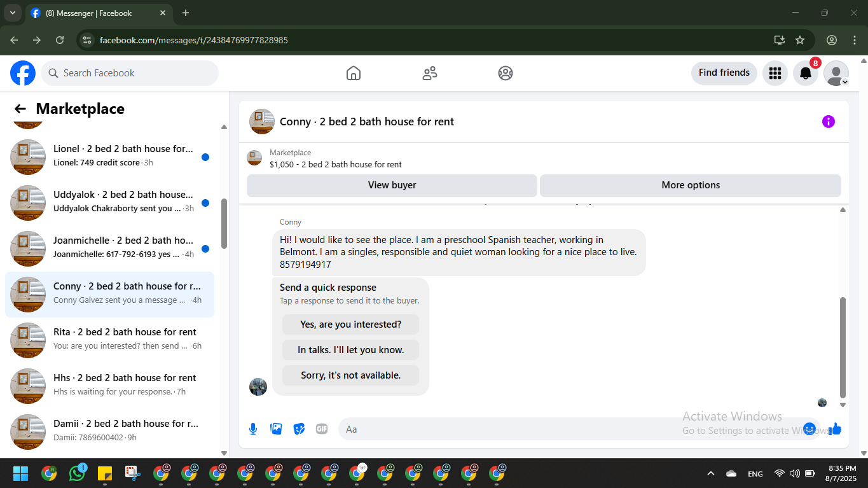The image size is (868, 488).
Task: Click the browser address bar URL
Action: [x=194, y=40]
